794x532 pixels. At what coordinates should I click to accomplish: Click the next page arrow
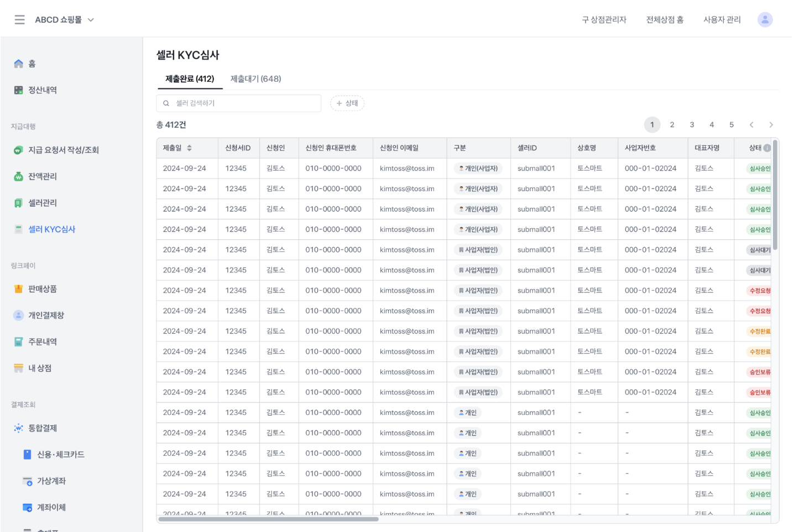click(x=771, y=125)
